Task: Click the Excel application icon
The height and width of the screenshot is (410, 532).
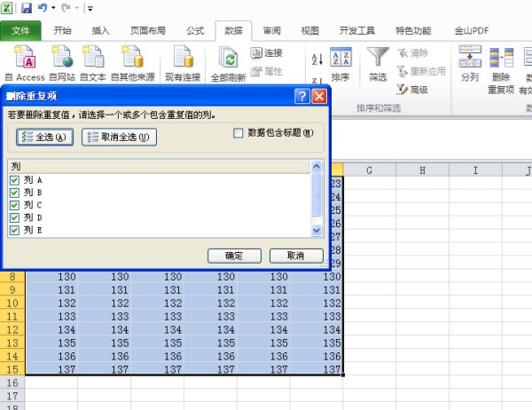Action: coord(7,8)
